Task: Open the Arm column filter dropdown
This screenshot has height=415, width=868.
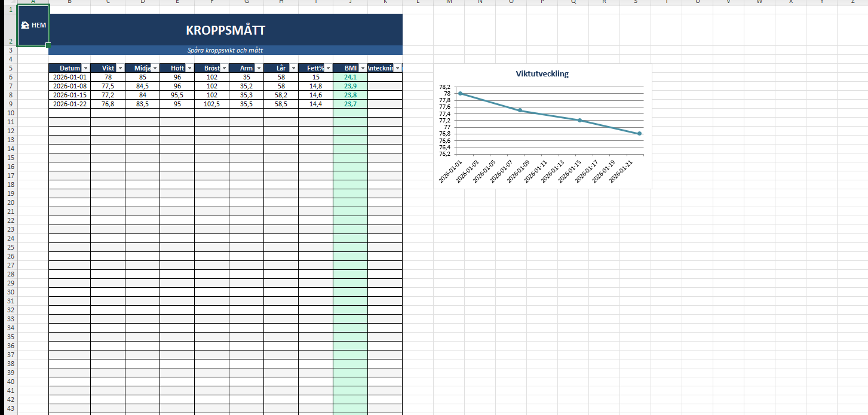Action: 259,68
